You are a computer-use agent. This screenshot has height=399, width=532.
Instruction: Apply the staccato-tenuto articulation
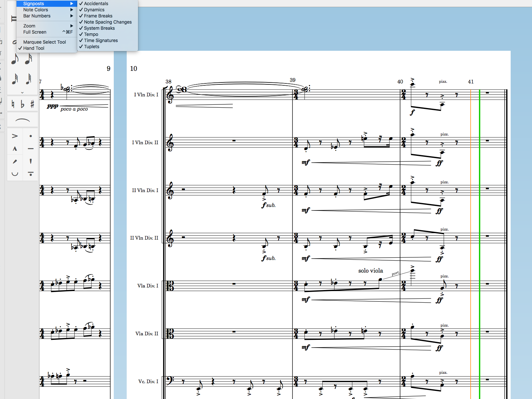pos(31,174)
